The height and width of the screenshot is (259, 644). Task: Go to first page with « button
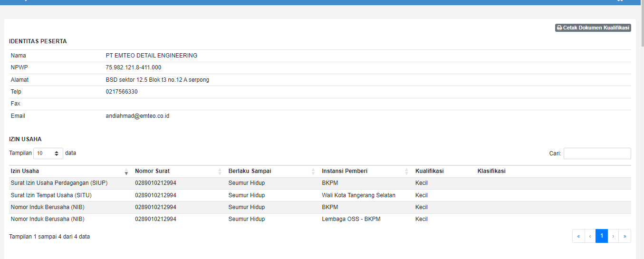[x=578, y=236]
